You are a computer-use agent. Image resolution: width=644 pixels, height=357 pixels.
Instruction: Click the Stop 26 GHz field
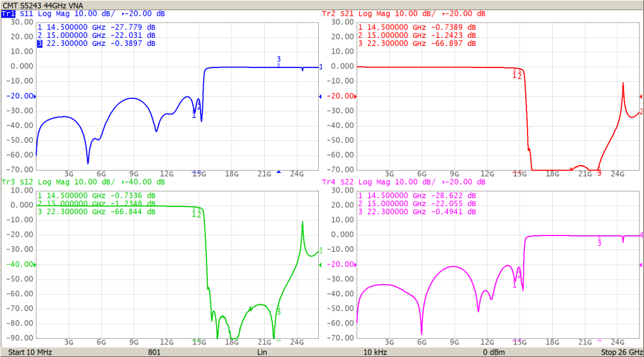[621, 352]
